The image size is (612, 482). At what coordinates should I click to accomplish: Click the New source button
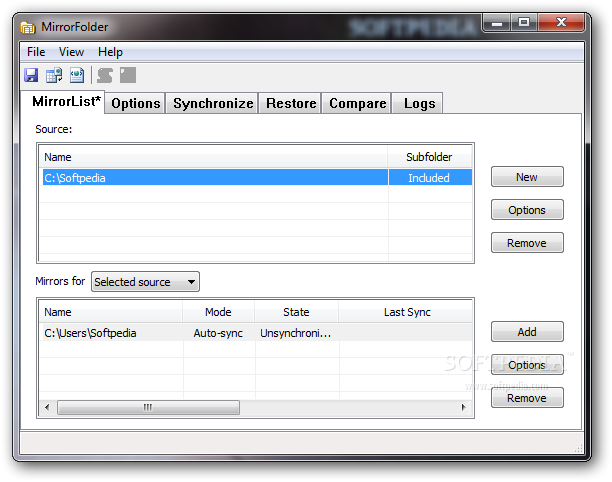click(x=527, y=177)
